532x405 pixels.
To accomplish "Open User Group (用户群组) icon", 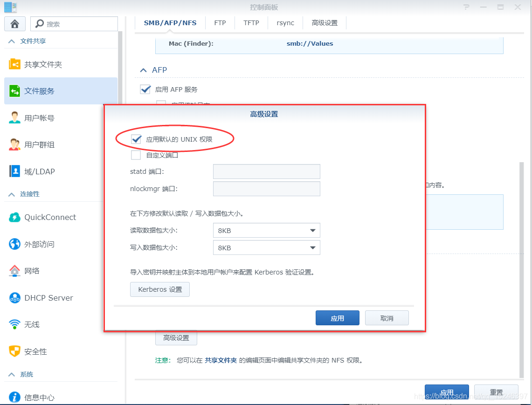I will point(14,144).
